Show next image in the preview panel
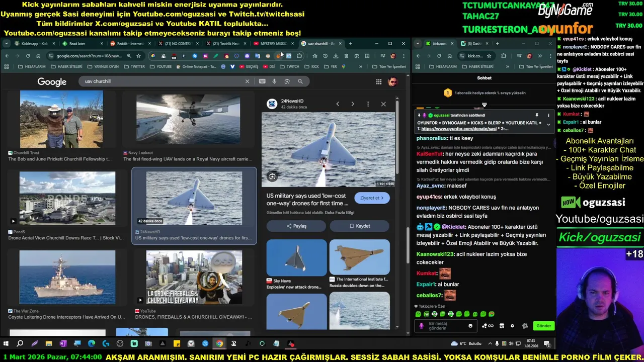This screenshot has width=644, height=362. 353,104
